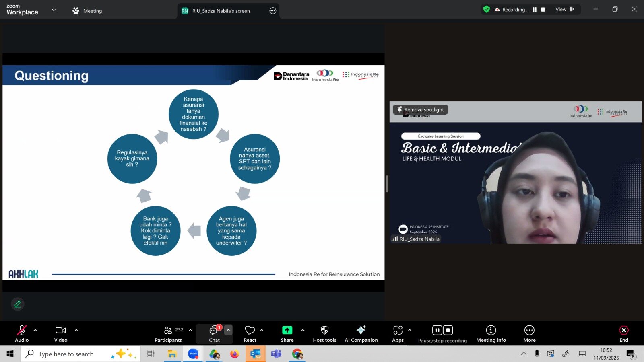The image size is (644, 362).
Task: Launch the AI Companion
Action: coord(361,334)
